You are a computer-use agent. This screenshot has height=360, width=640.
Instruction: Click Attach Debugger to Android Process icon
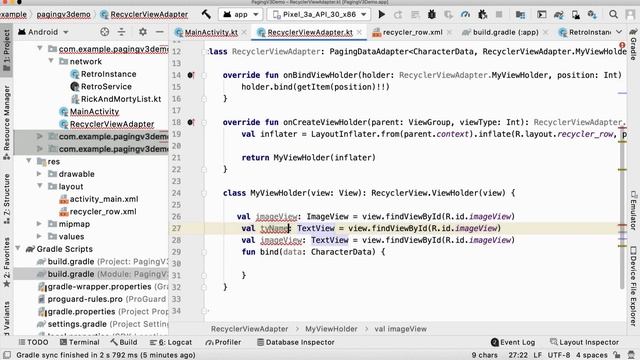tap(482, 14)
